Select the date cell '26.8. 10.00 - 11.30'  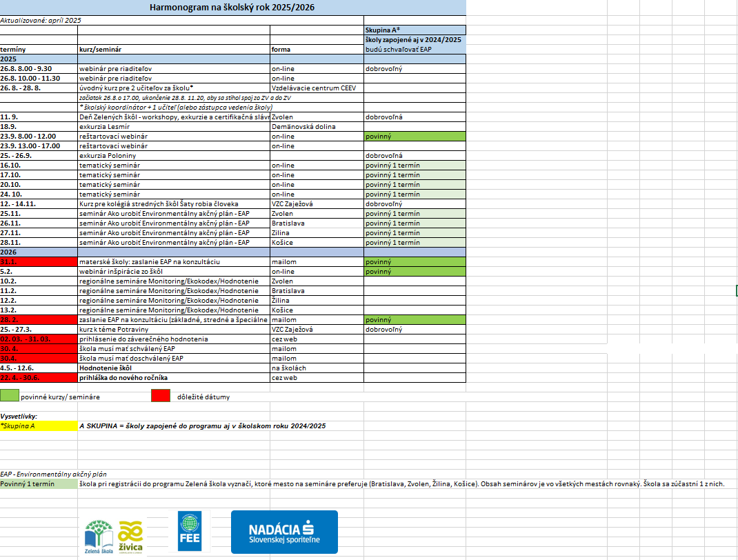(x=39, y=78)
